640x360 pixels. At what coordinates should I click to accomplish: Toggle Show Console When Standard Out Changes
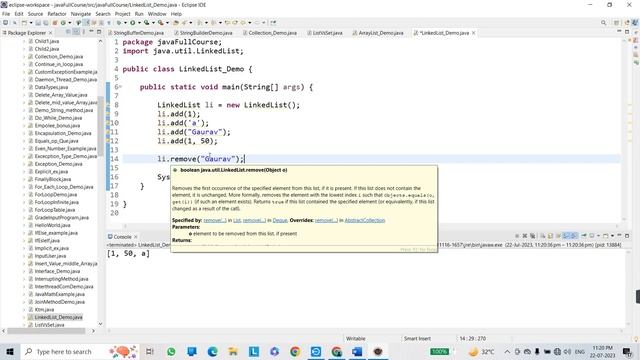pyautogui.click(x=566, y=236)
